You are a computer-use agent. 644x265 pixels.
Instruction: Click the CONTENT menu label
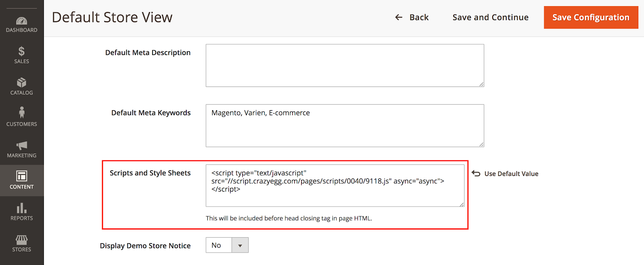[22, 187]
